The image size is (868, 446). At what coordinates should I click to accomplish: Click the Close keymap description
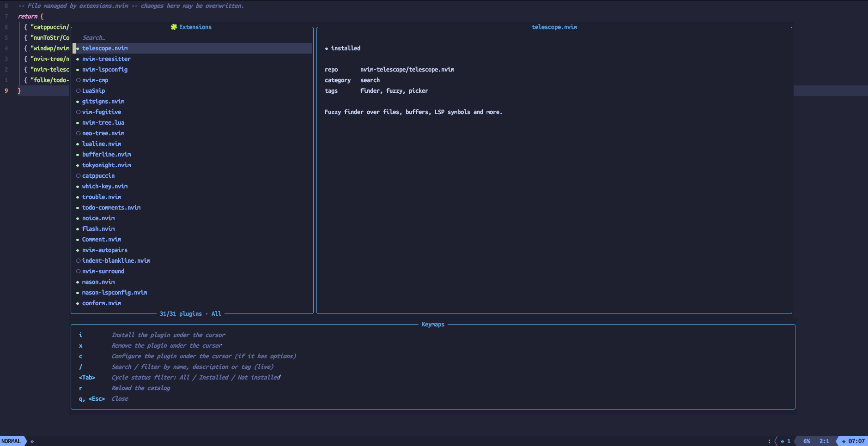pyautogui.click(x=120, y=399)
